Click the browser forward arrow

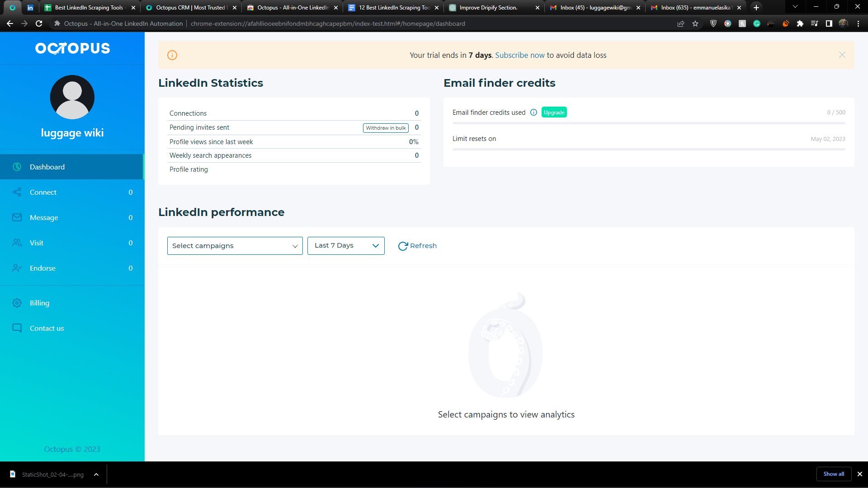coord(24,23)
